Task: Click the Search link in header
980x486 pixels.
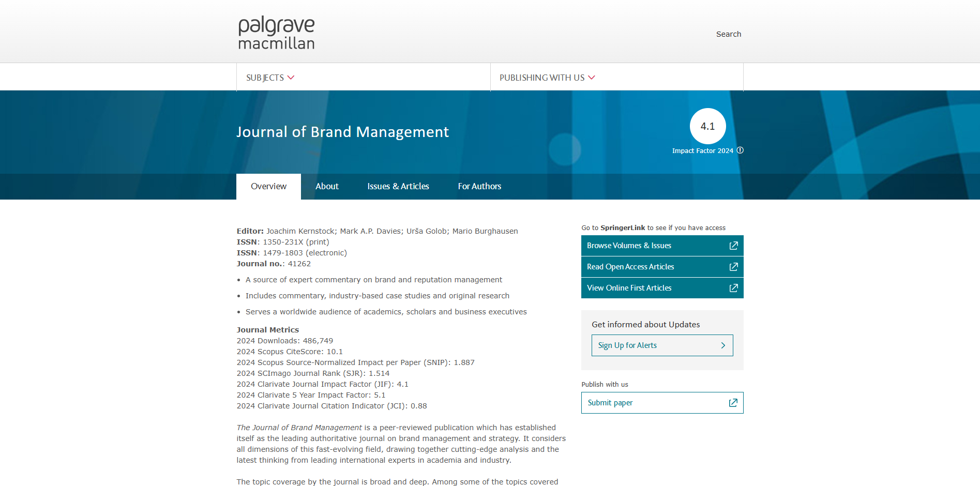Action: [x=728, y=34]
